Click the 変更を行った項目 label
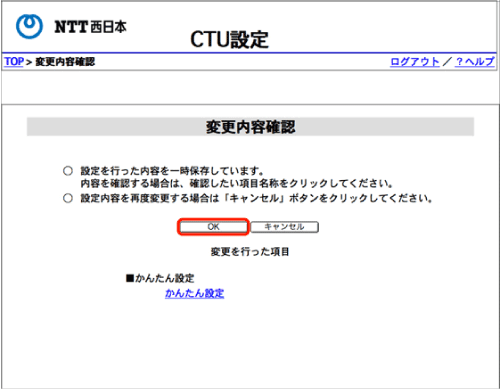The image size is (500, 389). [250, 252]
